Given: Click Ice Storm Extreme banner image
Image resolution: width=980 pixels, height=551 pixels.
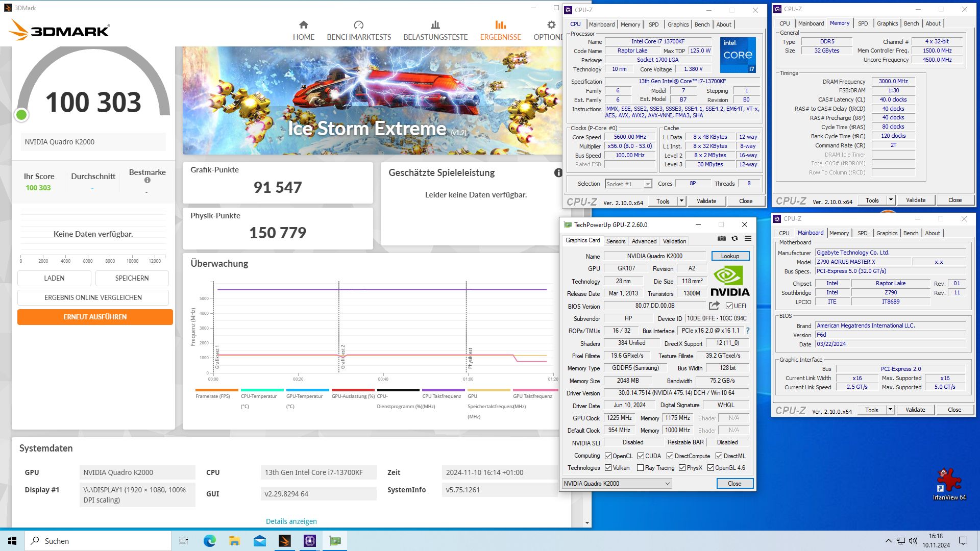Looking at the screenshot, I should click(x=373, y=101).
